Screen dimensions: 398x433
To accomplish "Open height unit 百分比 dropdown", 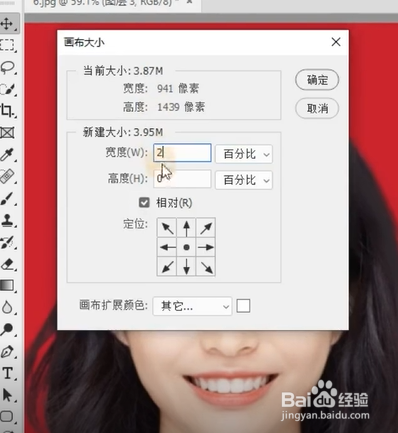I will [244, 180].
